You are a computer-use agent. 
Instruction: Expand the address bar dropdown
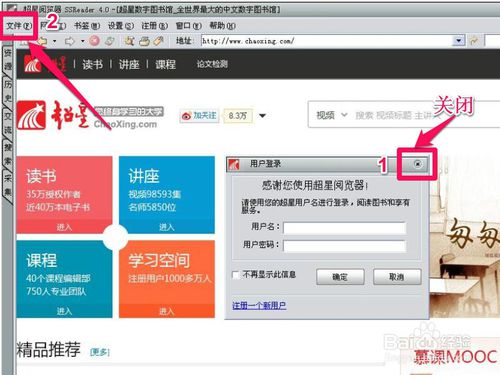tap(459, 41)
